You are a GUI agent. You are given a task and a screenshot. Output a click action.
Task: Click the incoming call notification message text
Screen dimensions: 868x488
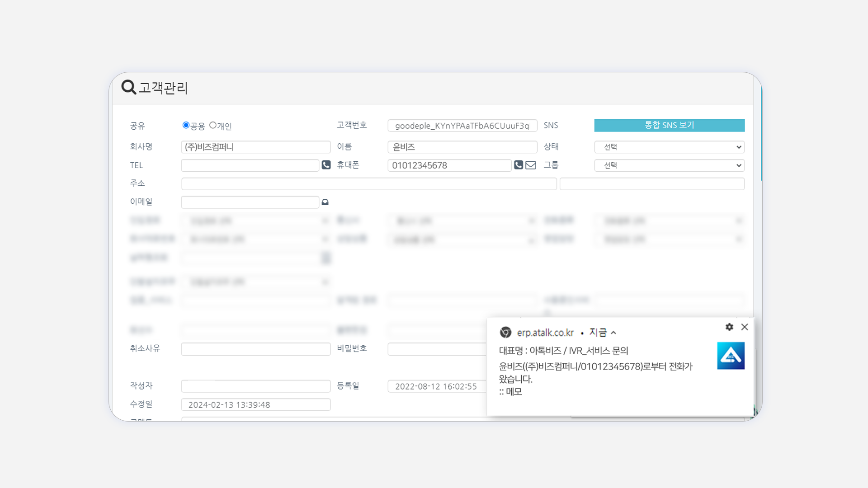click(x=595, y=367)
